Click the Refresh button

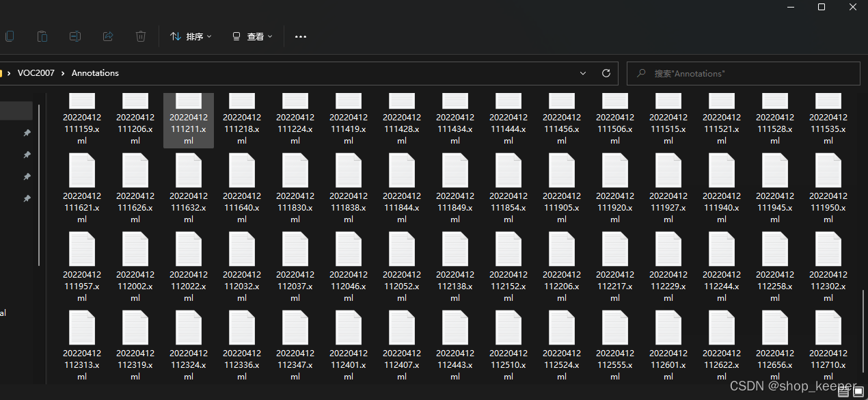pos(606,73)
